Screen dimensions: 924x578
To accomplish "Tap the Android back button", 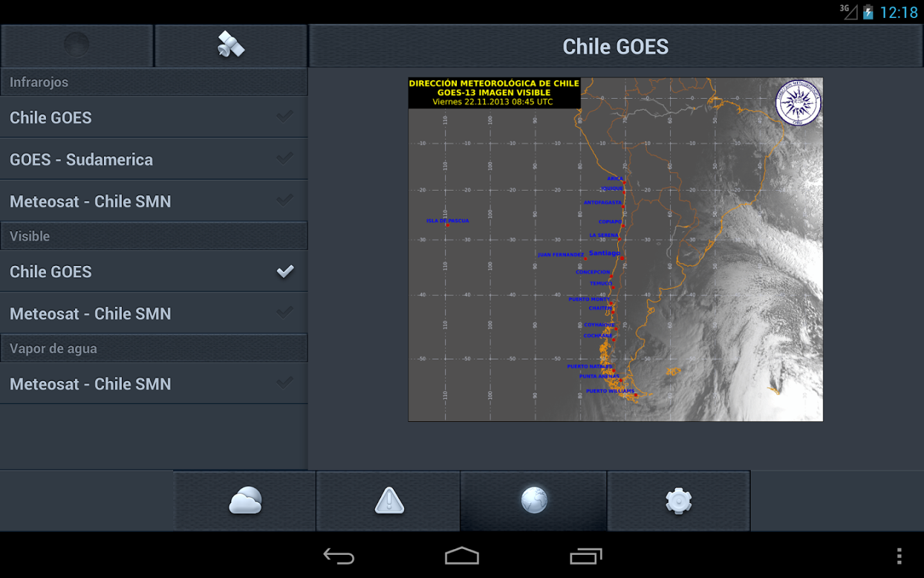I will [339, 556].
